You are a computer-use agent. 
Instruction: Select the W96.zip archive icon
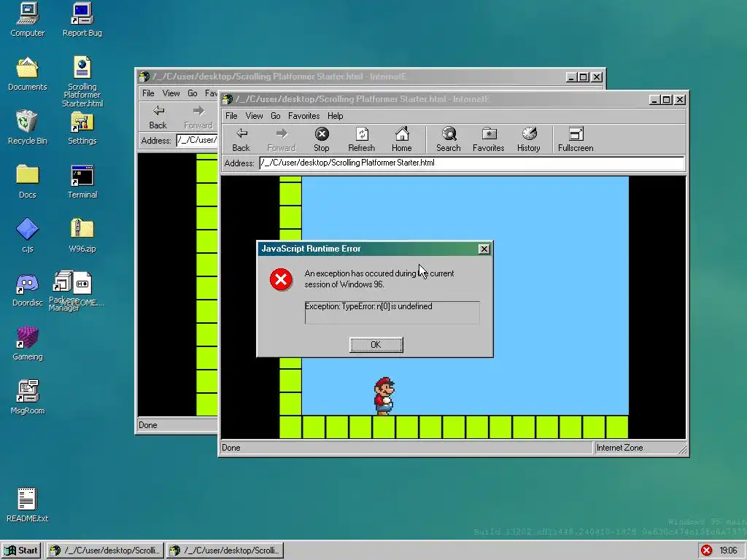82,236
